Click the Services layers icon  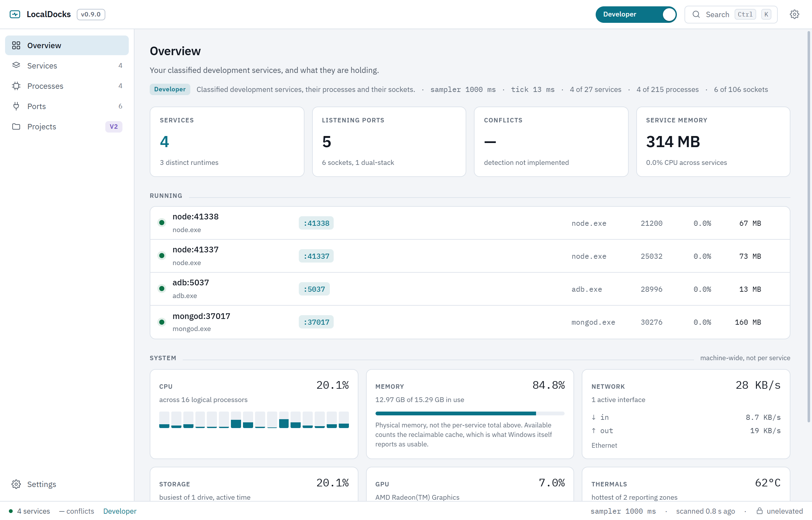pos(16,65)
